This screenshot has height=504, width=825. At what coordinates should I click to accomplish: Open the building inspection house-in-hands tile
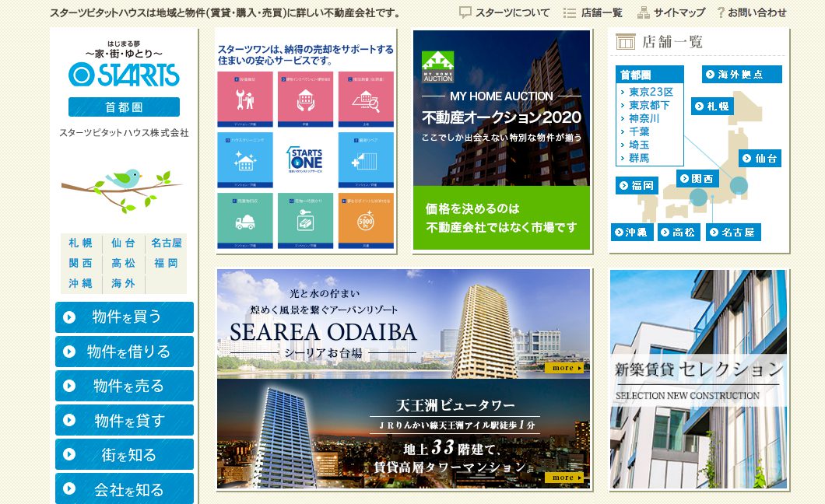tap(304, 100)
